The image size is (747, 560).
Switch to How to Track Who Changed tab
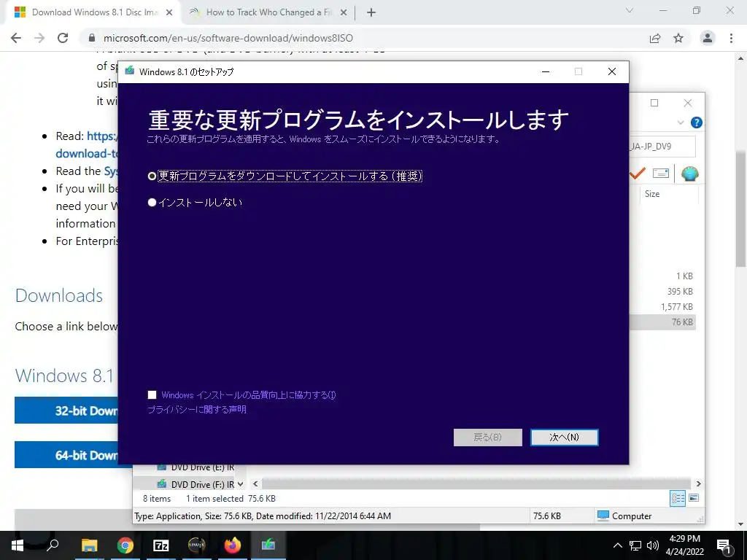[269, 12]
